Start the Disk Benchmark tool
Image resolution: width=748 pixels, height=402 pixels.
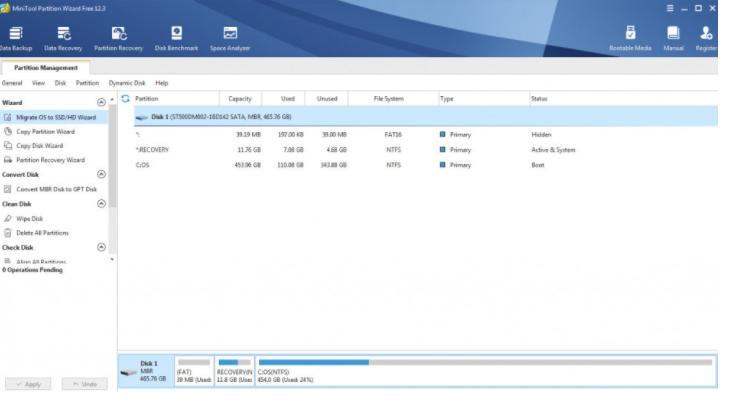[x=176, y=39]
